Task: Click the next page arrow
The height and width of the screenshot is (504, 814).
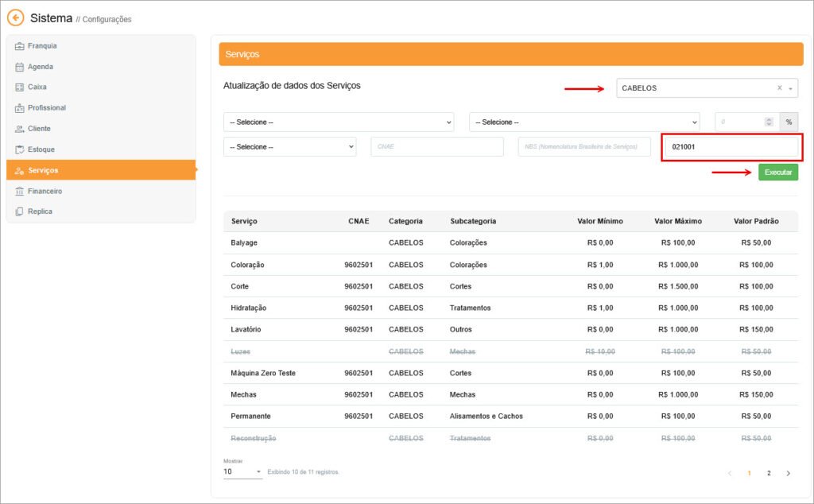Action: [788, 473]
